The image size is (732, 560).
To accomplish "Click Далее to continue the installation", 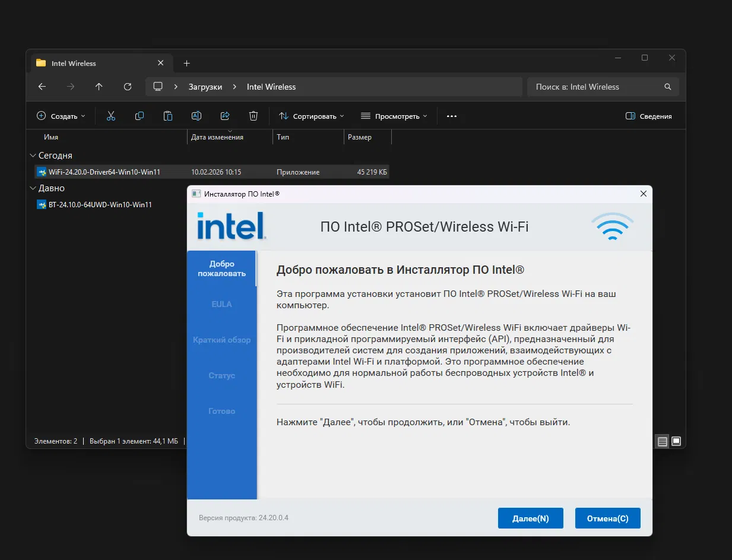I will coord(530,518).
